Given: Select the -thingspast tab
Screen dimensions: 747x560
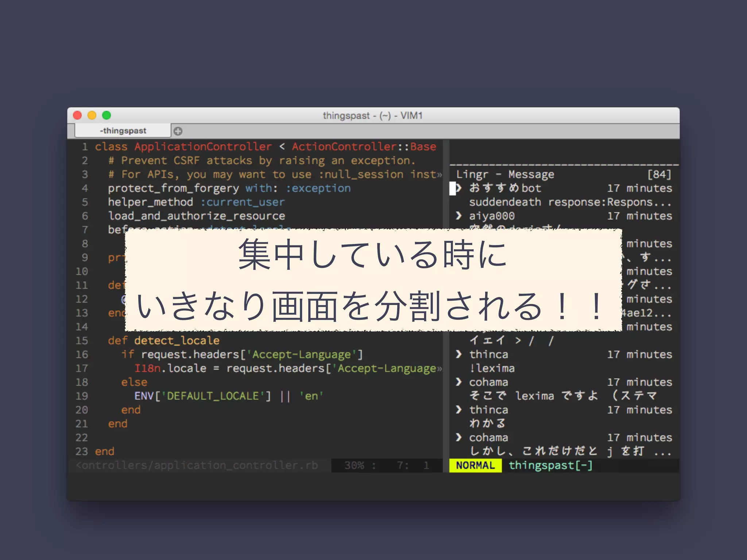Looking at the screenshot, I should (123, 131).
